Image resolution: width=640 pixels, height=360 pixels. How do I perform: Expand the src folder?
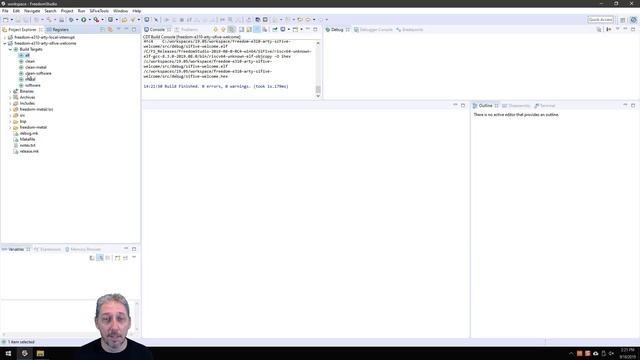point(10,116)
